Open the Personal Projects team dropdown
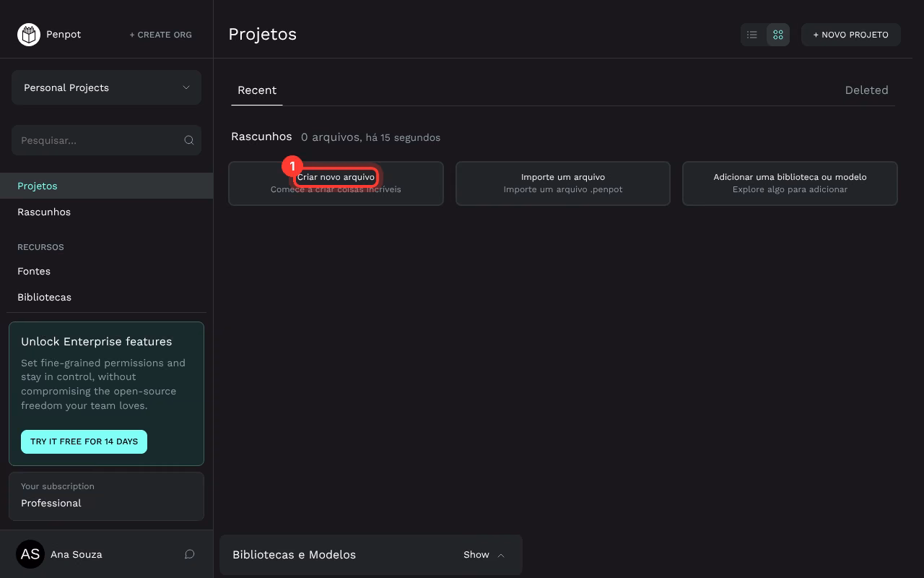924x578 pixels. click(x=106, y=87)
